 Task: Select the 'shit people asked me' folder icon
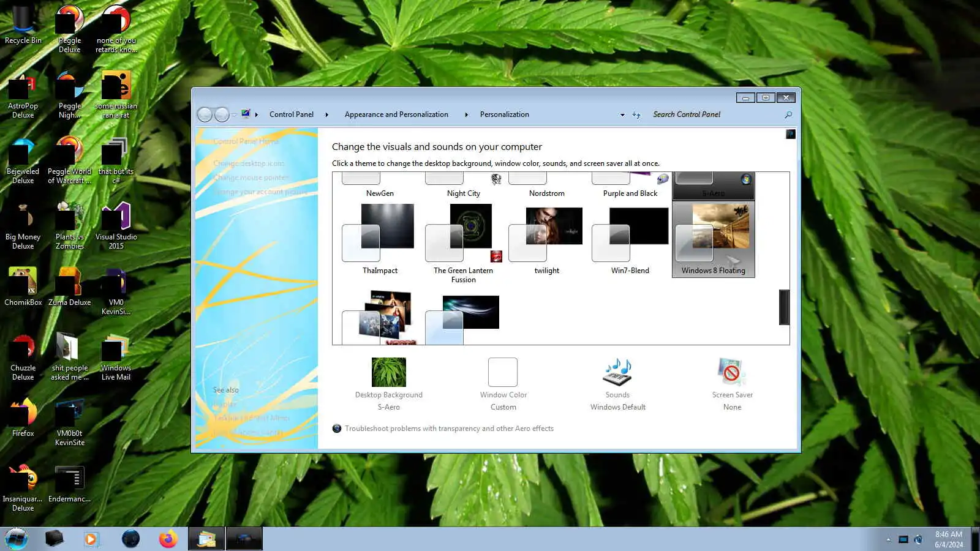(x=70, y=356)
